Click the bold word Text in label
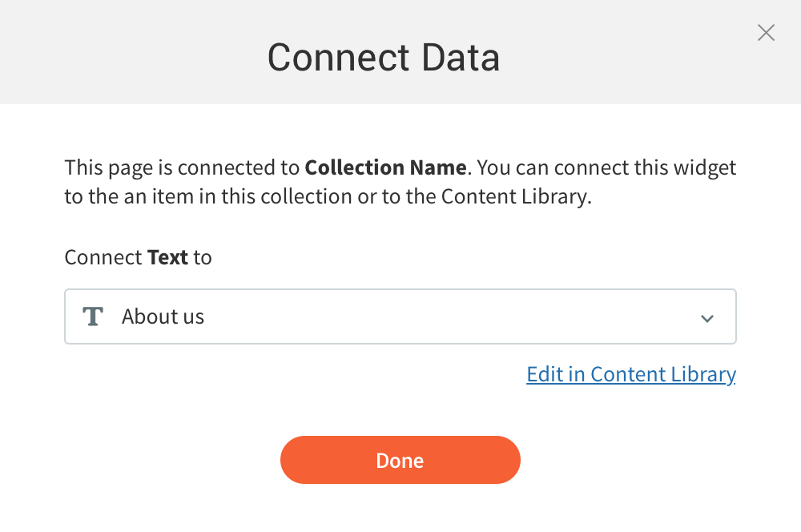This screenshot has width=801, height=532. (167, 257)
